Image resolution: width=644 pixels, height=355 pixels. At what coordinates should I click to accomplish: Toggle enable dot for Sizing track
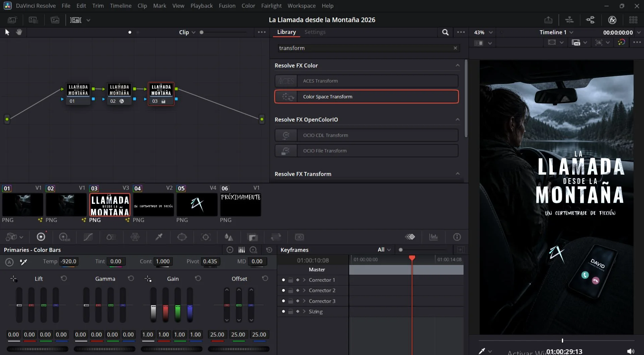(x=283, y=311)
